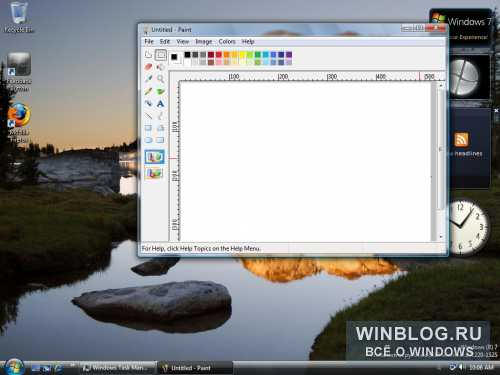
Task: Open the Image menu
Action: click(x=204, y=41)
